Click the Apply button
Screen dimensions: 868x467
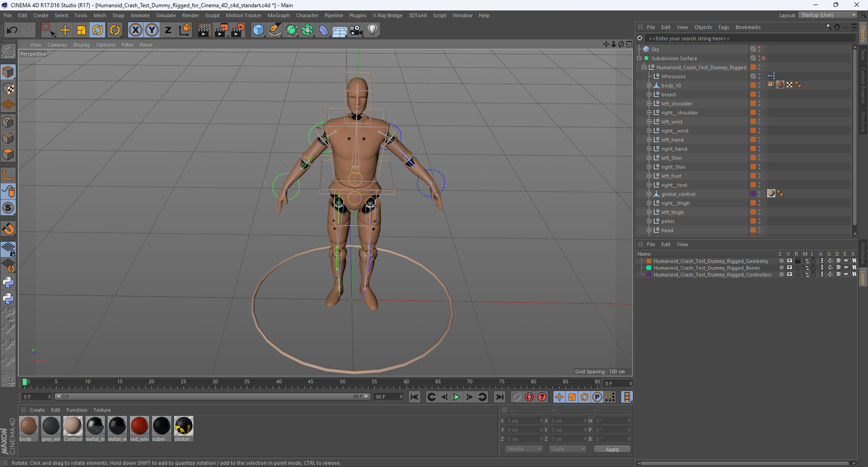pyautogui.click(x=612, y=449)
